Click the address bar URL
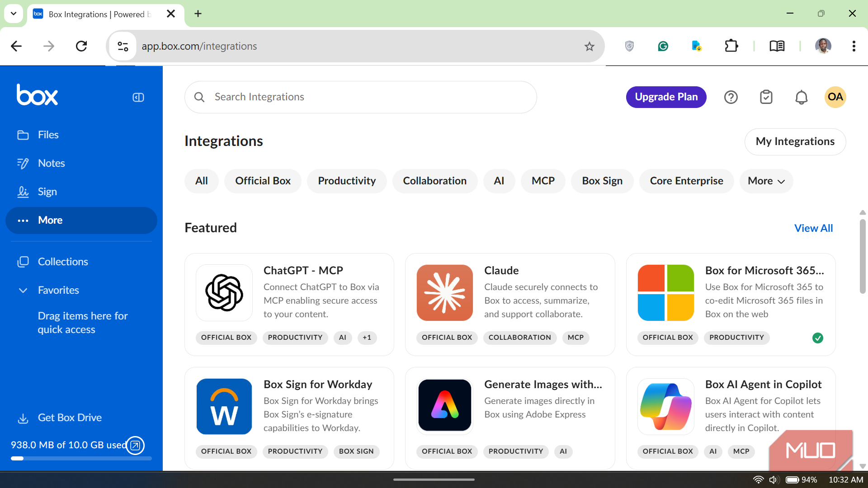This screenshot has width=868, height=488. (199, 46)
